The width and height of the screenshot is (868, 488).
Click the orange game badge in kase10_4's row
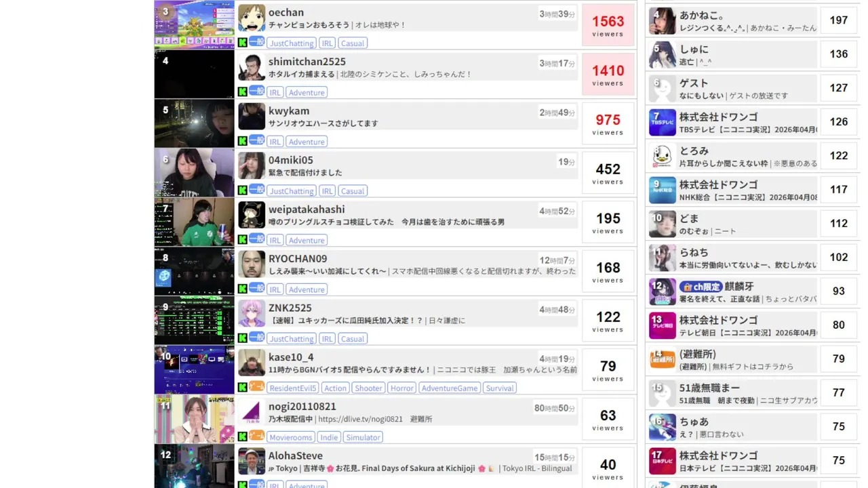coord(256,386)
